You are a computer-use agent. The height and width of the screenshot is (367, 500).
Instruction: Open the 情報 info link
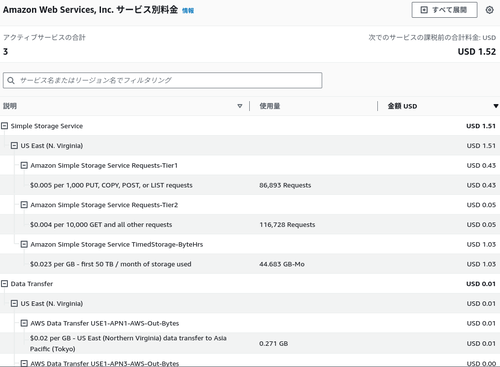click(x=188, y=11)
